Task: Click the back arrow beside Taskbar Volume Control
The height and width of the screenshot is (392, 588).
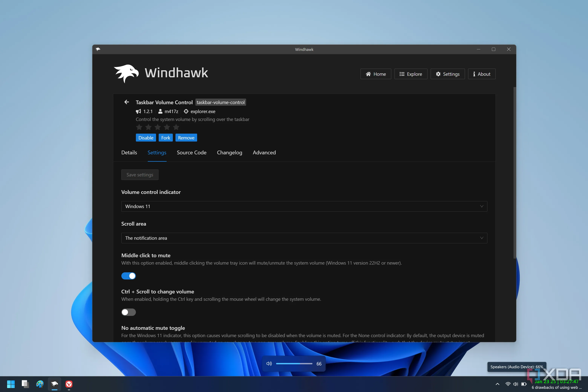Action: 127,102
